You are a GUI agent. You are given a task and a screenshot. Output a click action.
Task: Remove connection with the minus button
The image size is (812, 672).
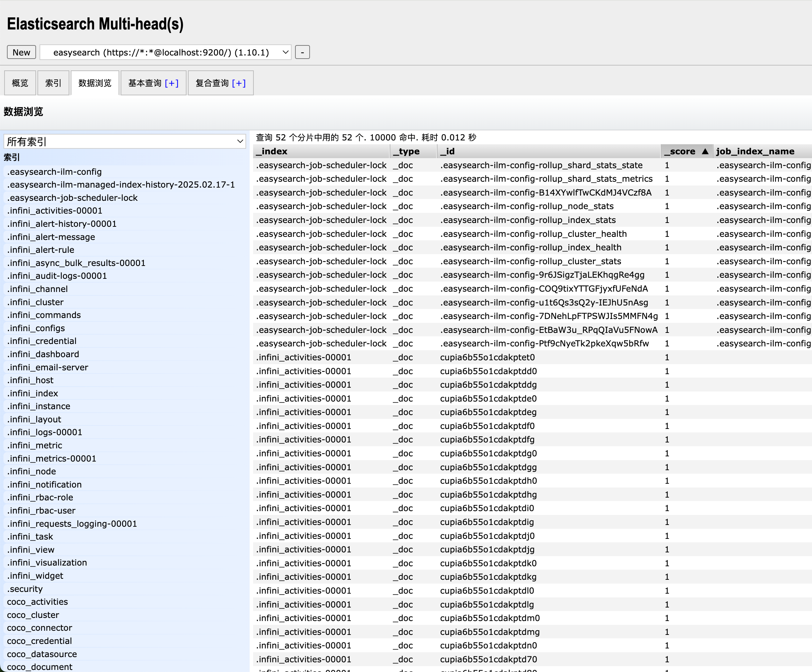(302, 52)
